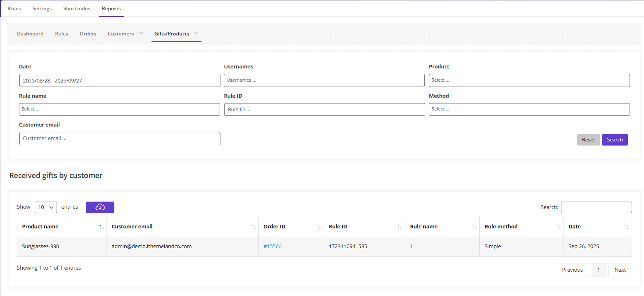The height and width of the screenshot is (296, 644).
Task: Click the cloud download export button
Action: [x=100, y=207]
